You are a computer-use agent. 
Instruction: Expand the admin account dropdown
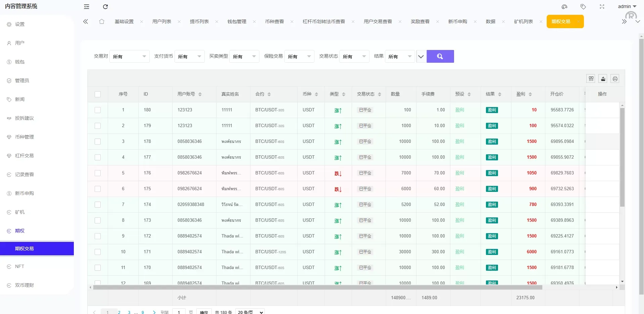627,6
